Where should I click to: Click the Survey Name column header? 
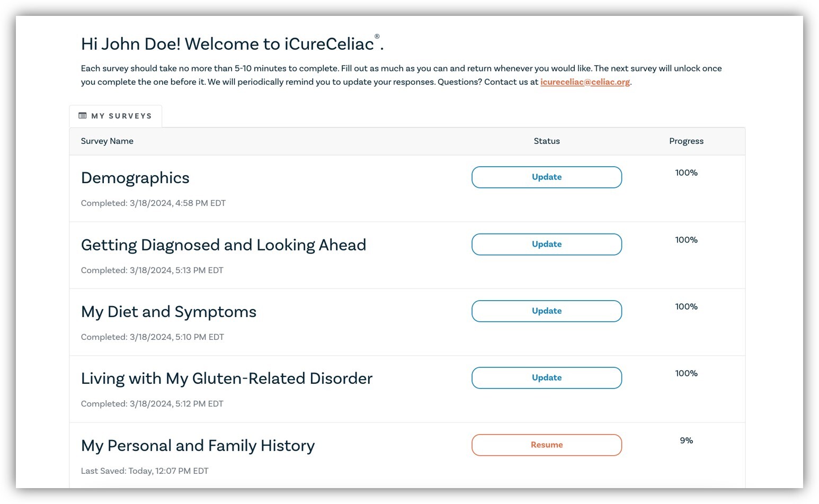tap(107, 141)
